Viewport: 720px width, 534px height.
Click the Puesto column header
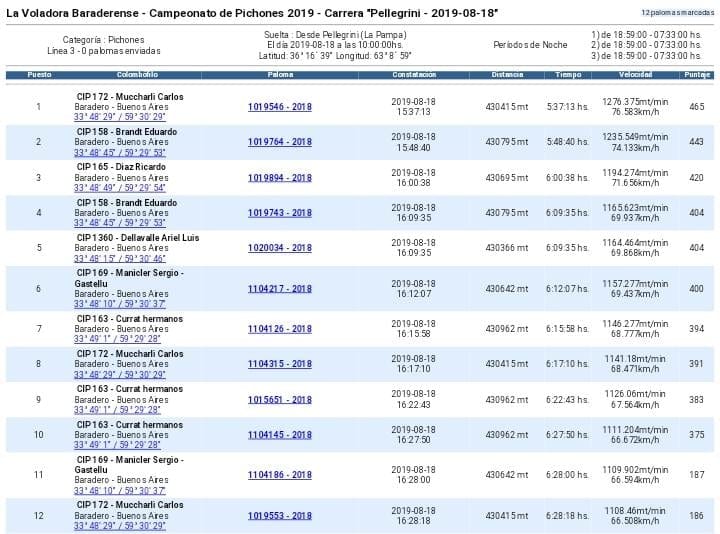[39, 75]
